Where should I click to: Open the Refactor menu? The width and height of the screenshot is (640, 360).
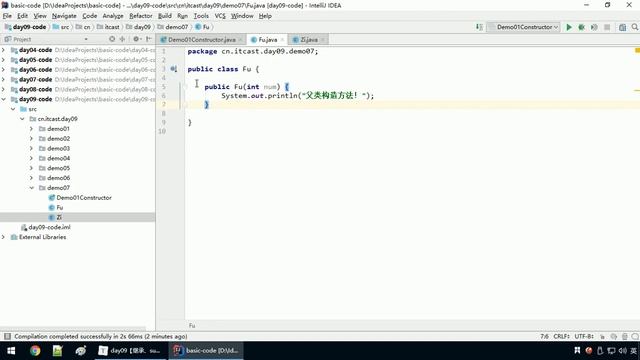click(x=141, y=16)
